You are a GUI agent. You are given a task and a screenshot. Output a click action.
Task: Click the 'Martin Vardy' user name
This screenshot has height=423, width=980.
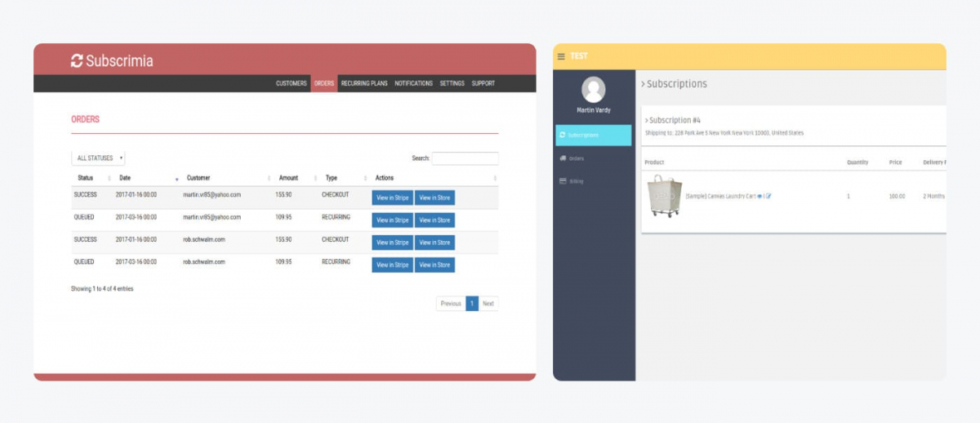[x=594, y=110]
